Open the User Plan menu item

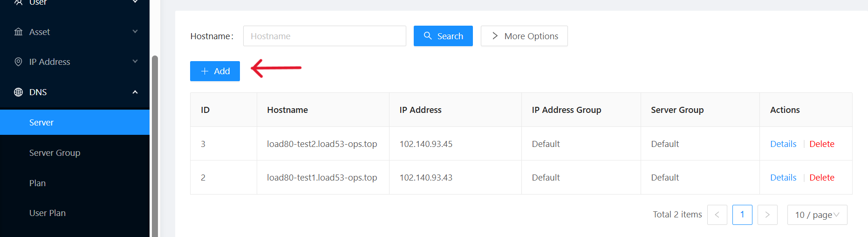click(47, 213)
